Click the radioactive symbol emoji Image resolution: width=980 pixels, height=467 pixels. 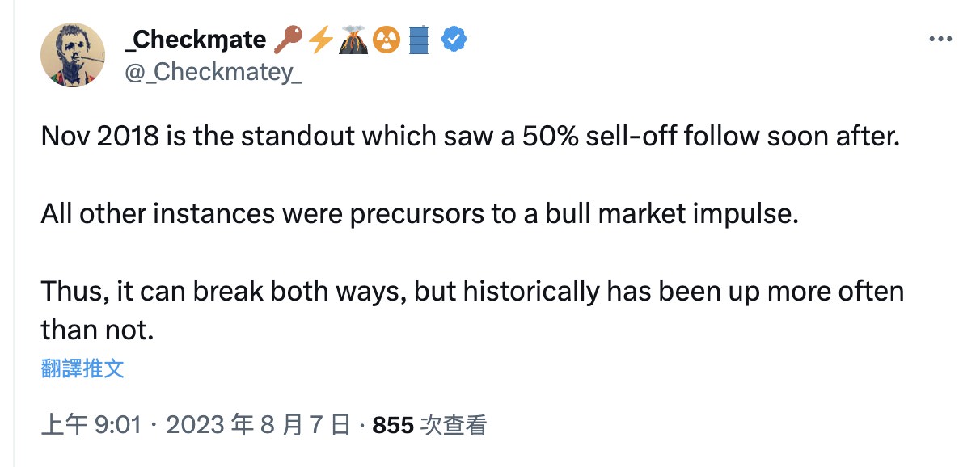pos(387,39)
